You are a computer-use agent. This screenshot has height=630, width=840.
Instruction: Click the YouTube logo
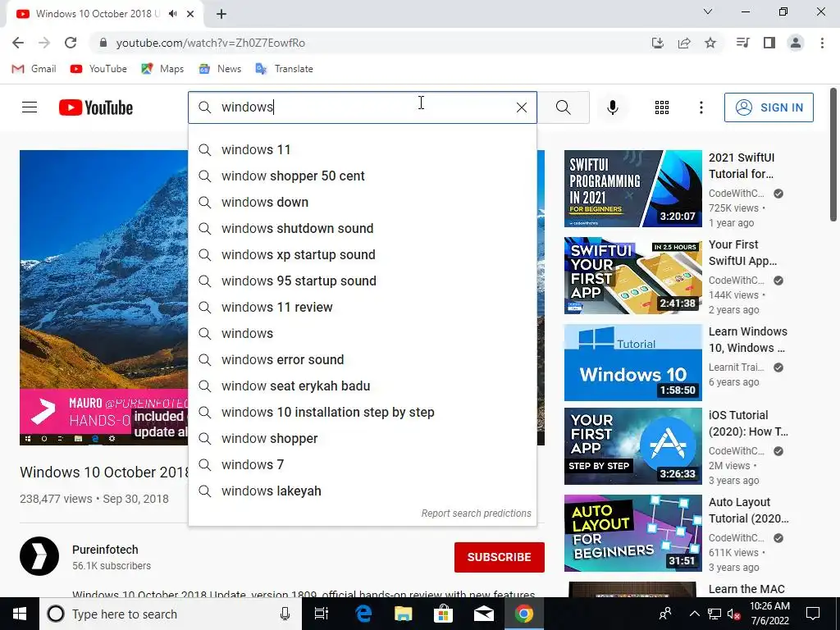95,107
